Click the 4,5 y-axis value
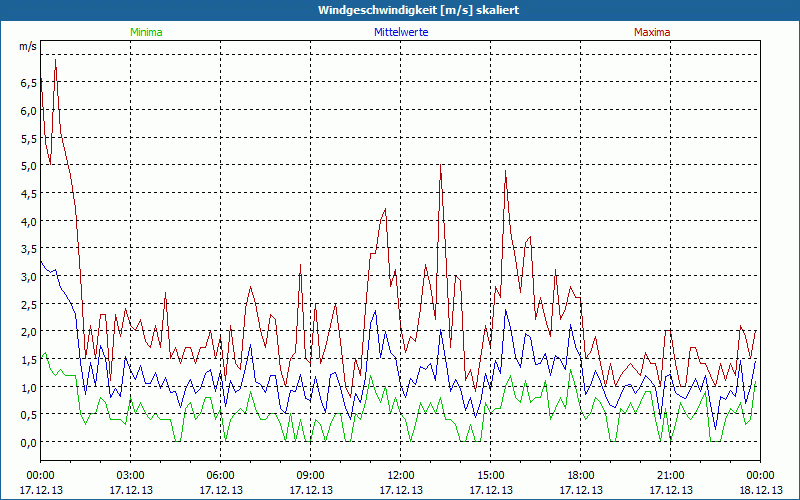 [x=28, y=194]
